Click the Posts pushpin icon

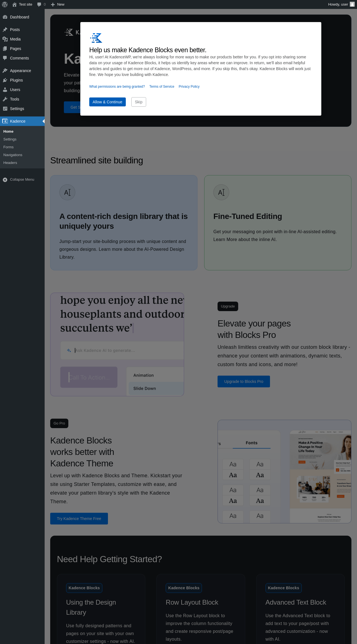5,30
